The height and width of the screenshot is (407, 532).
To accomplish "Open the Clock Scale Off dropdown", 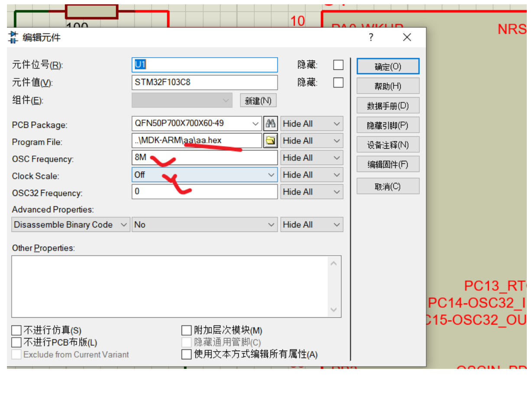I will point(204,175).
